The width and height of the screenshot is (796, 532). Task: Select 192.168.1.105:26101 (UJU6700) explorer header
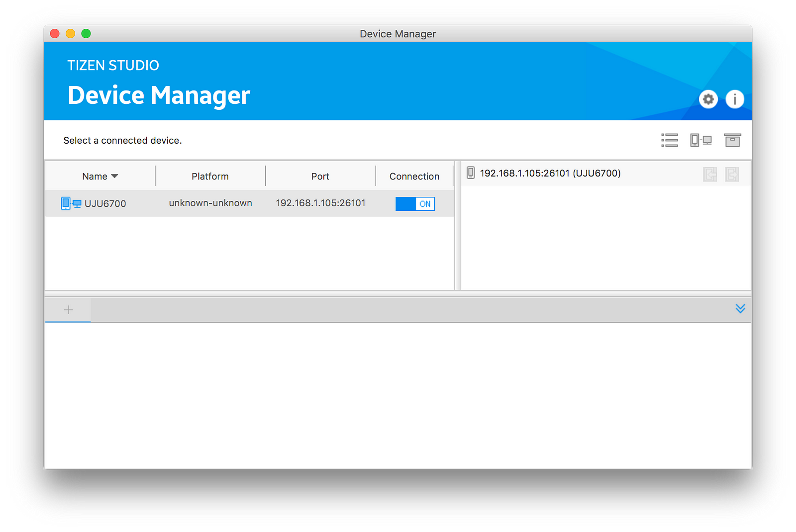(550, 173)
